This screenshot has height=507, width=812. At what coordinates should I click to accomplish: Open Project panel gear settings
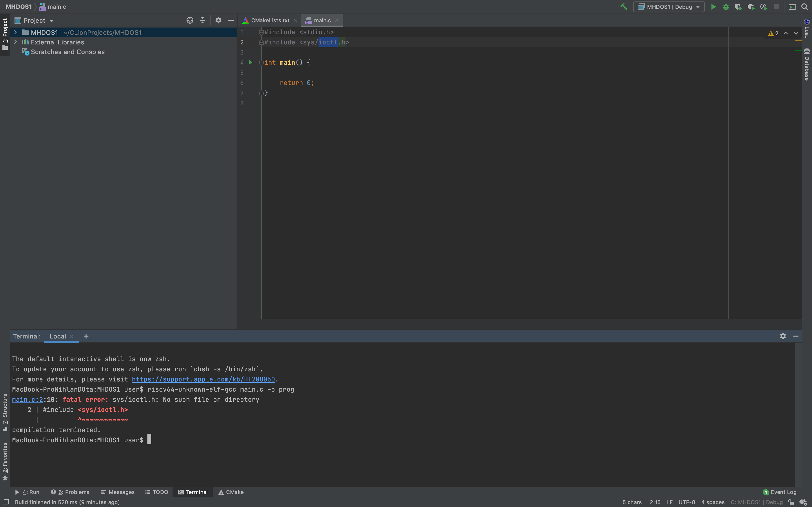point(218,21)
